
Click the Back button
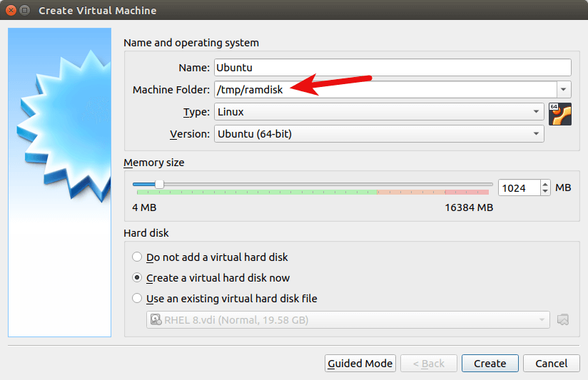click(428, 364)
